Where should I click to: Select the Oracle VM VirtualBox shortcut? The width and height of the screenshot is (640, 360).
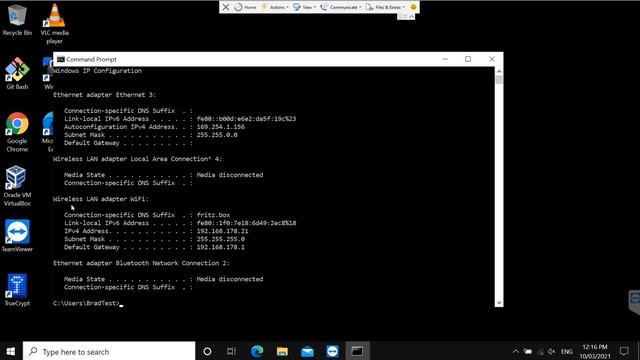click(17, 186)
